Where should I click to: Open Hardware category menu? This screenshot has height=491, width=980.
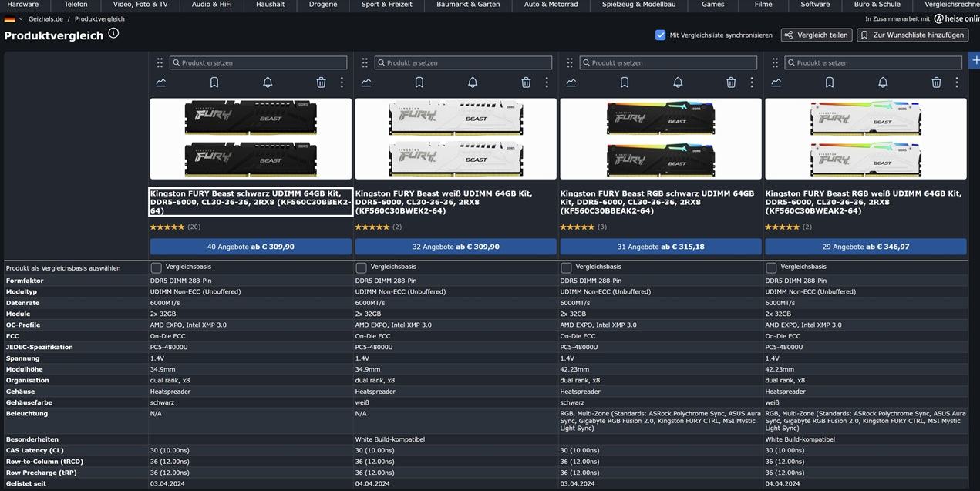(23, 5)
